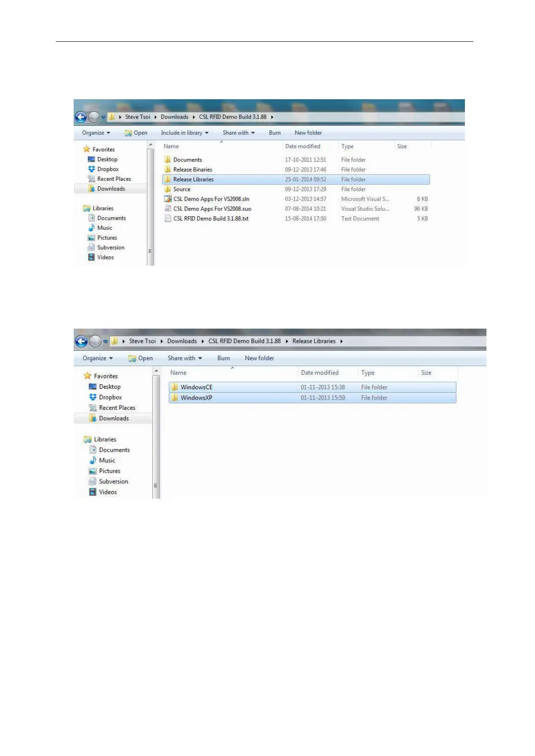This screenshot has width=535, height=756.
Task: Click Music in top window sidebar
Action: click(x=100, y=228)
